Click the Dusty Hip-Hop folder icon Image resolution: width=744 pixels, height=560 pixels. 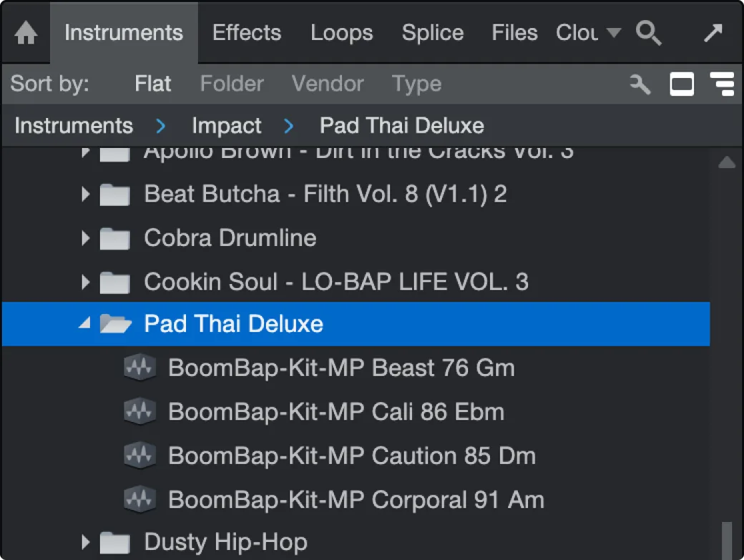(x=115, y=542)
